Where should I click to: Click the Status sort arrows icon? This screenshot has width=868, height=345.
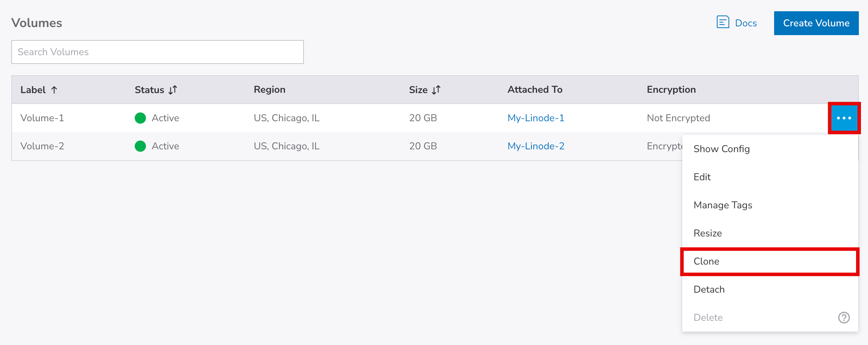tap(173, 90)
